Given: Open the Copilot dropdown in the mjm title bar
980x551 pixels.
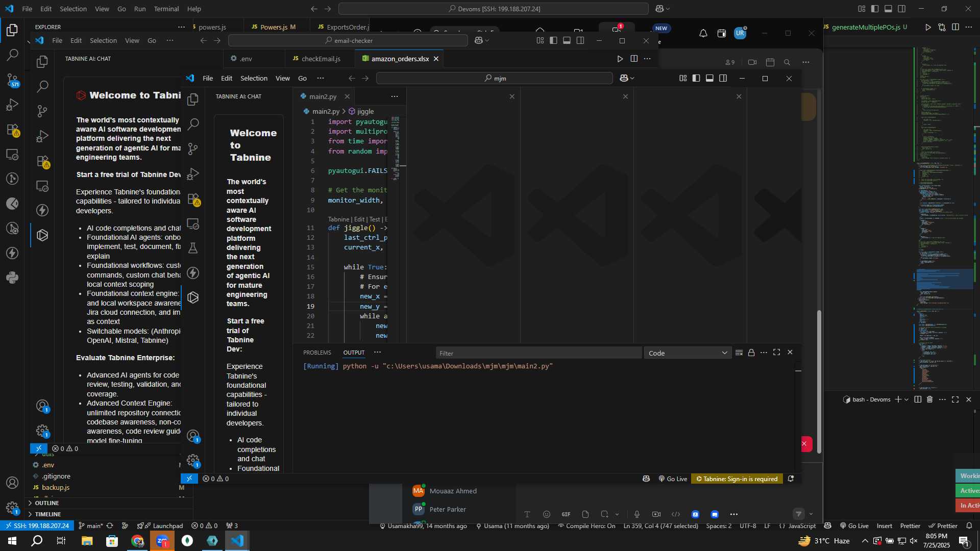Looking at the screenshot, I should [627, 78].
